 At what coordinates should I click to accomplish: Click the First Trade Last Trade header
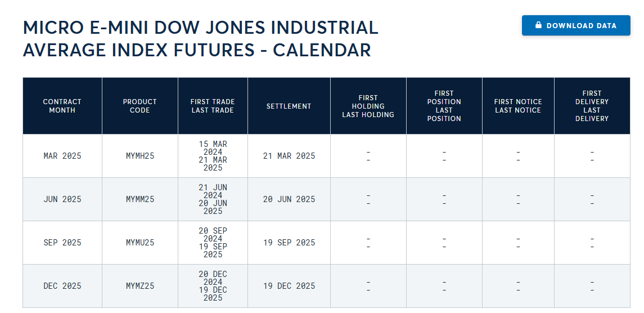[x=213, y=106]
